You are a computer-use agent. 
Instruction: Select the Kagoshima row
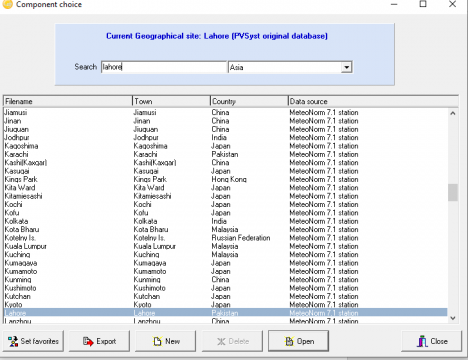point(225,146)
